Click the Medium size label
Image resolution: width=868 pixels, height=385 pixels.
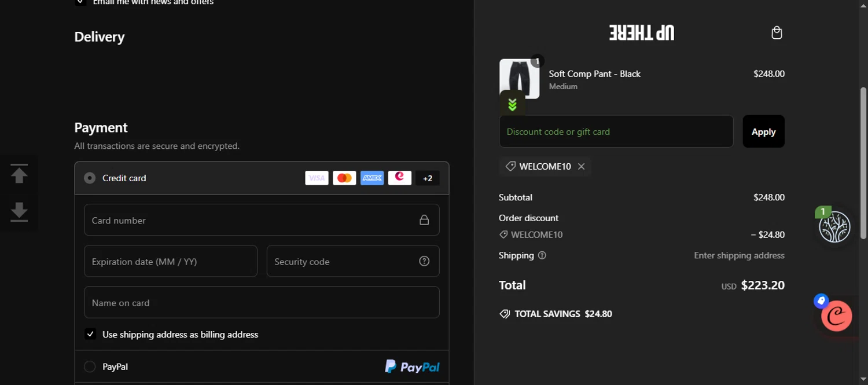(563, 86)
